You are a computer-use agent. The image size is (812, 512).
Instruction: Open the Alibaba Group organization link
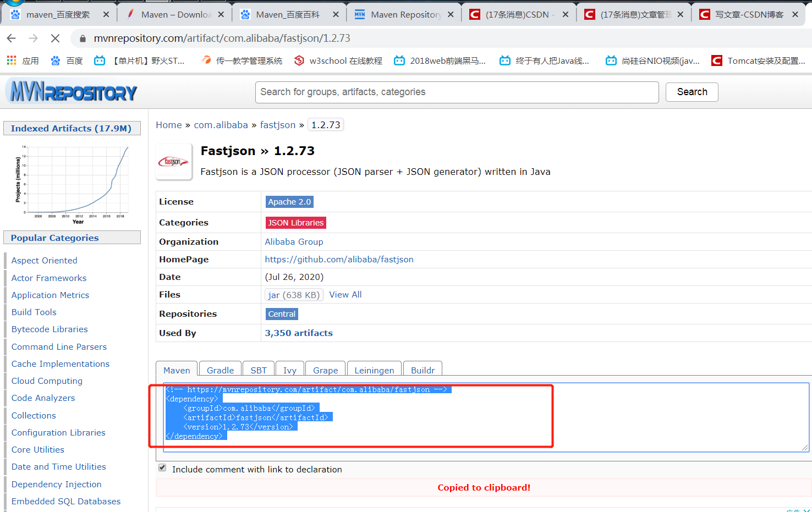point(294,241)
